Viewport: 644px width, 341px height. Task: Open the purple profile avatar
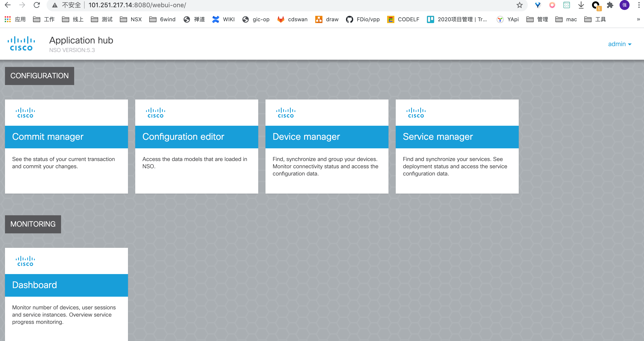(624, 5)
